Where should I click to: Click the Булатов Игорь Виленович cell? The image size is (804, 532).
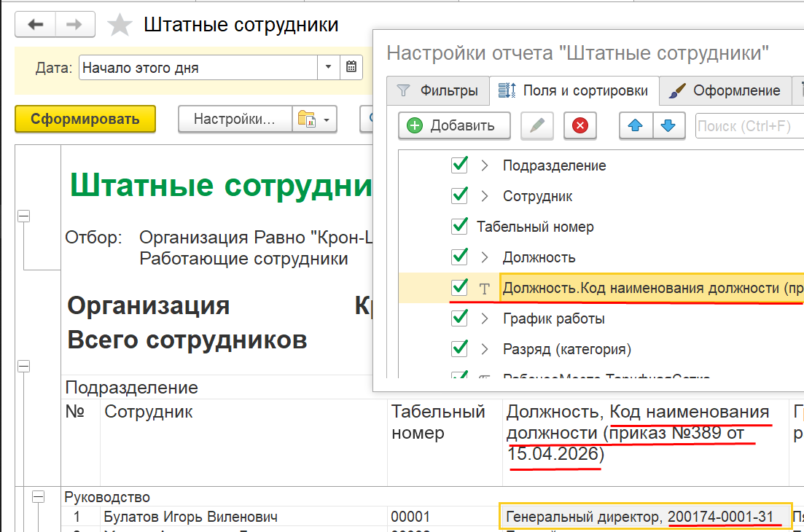tap(243, 517)
